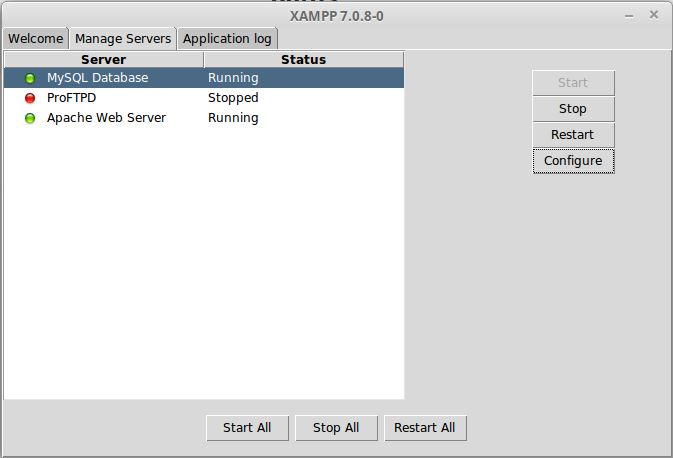Select the MySQL Database row name

97,78
